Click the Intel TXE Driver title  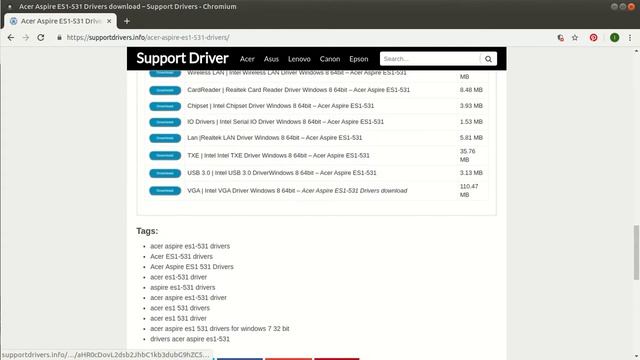click(278, 156)
